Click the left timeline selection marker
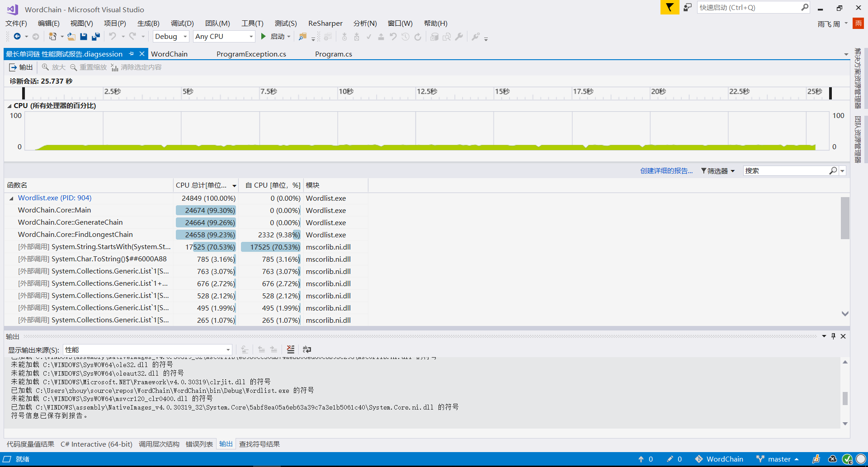The height and width of the screenshot is (467, 868). pyautogui.click(x=24, y=93)
